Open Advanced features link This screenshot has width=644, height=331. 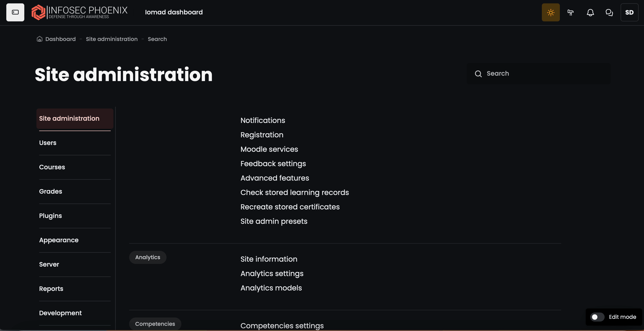point(275,178)
